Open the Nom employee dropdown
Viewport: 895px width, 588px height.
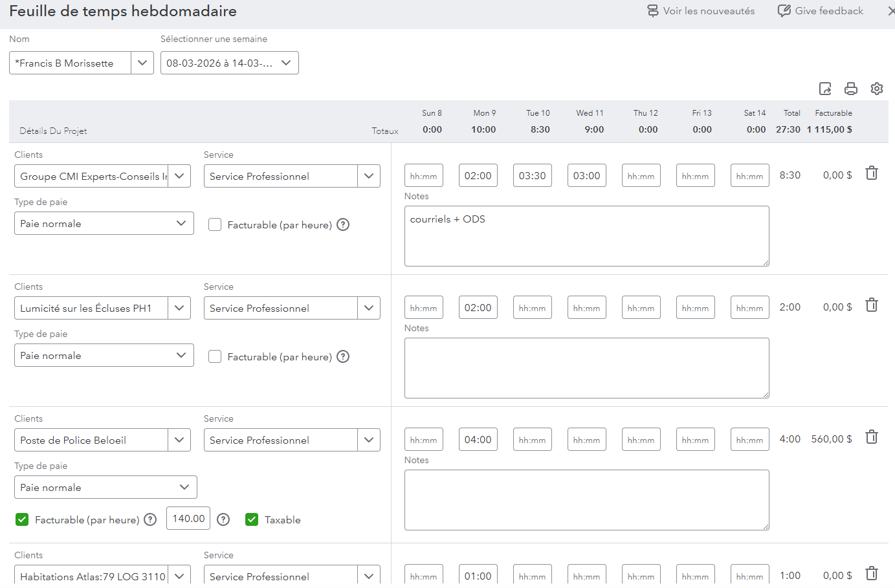click(142, 63)
